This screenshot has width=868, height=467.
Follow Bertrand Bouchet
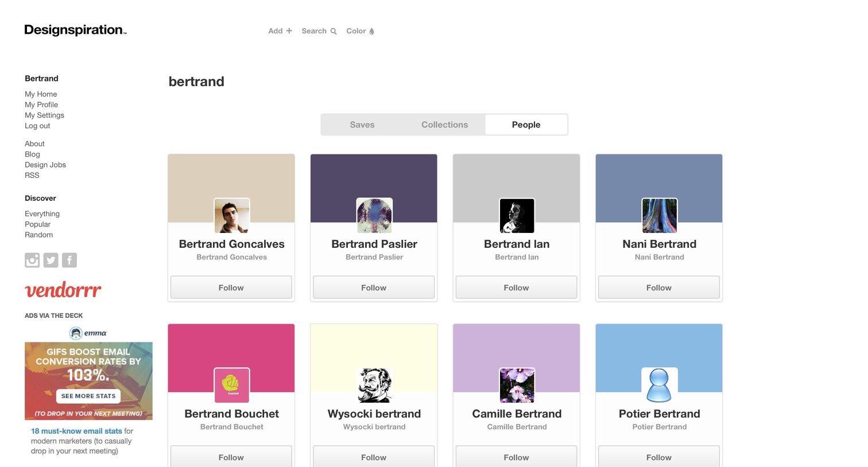point(231,457)
